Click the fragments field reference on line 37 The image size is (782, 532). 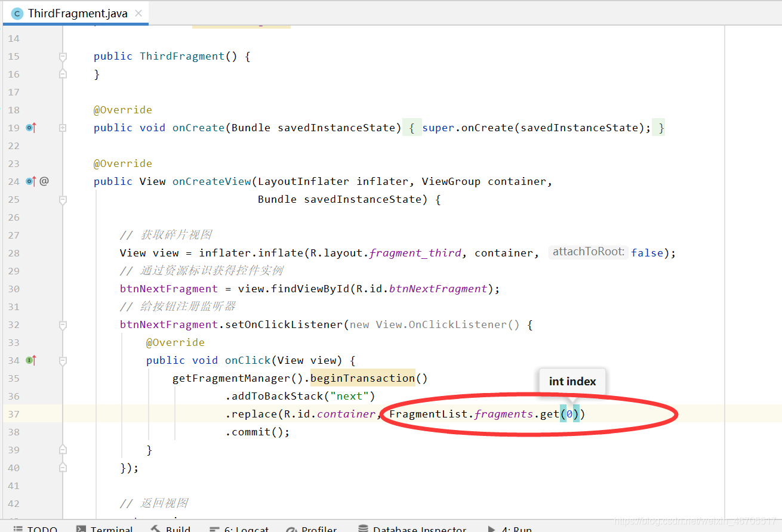504,414
